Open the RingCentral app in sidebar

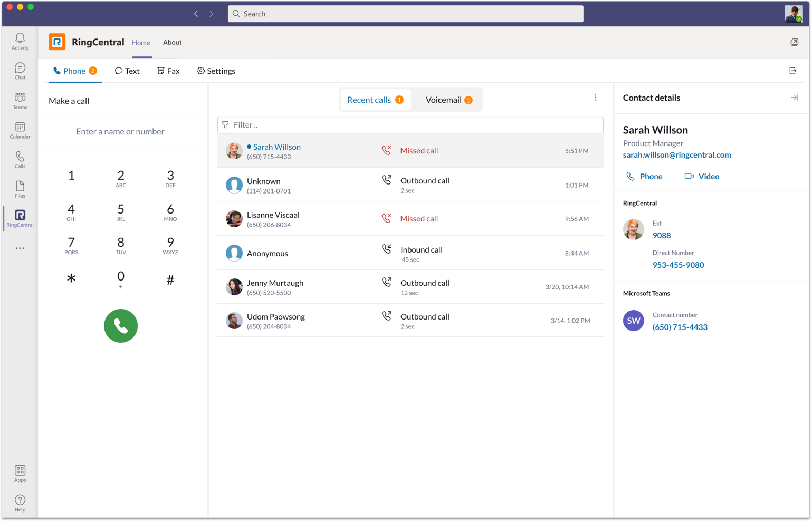tap(20, 217)
